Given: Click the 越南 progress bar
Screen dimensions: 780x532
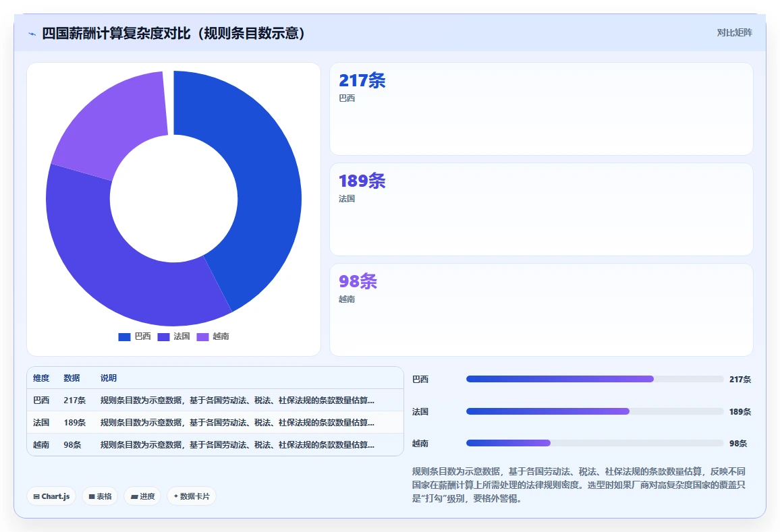Looking at the screenshot, I should tap(595, 443).
